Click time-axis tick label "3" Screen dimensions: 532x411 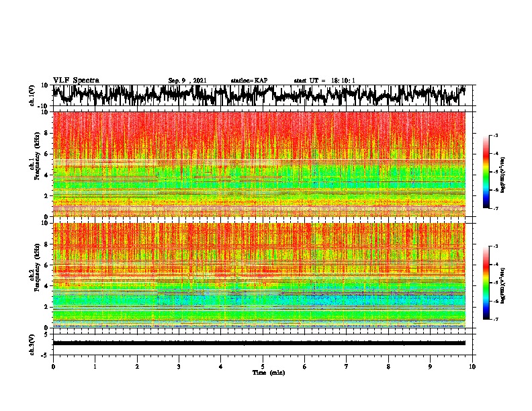point(179,367)
